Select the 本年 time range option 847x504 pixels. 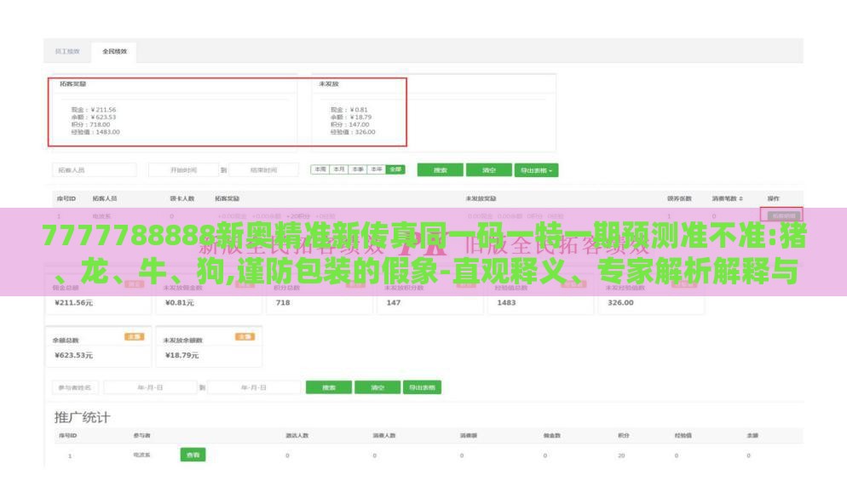(x=377, y=169)
